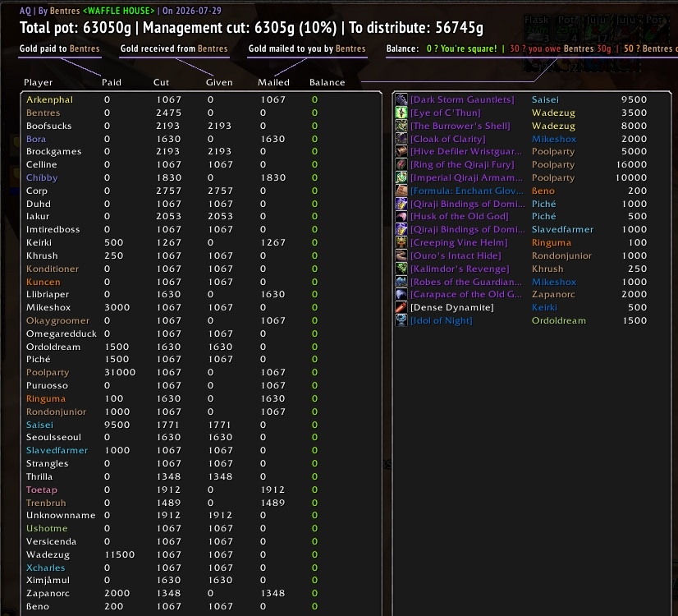Screen dimensions: 678x616
Task: Select the Bentres player row name
Action: [x=43, y=113]
